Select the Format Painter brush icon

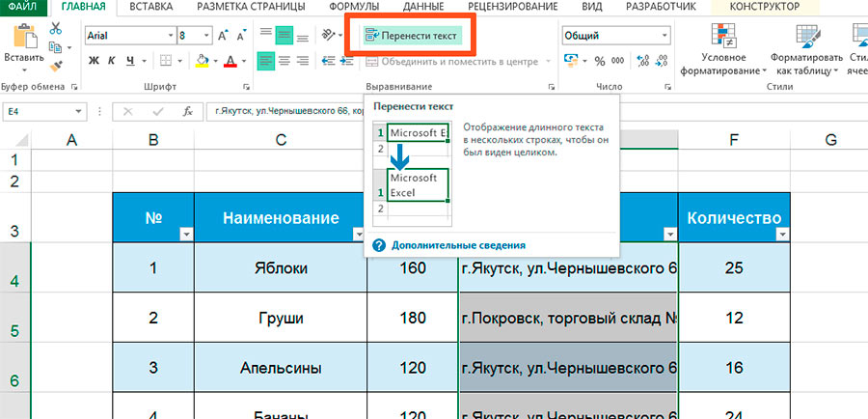pos(55,67)
